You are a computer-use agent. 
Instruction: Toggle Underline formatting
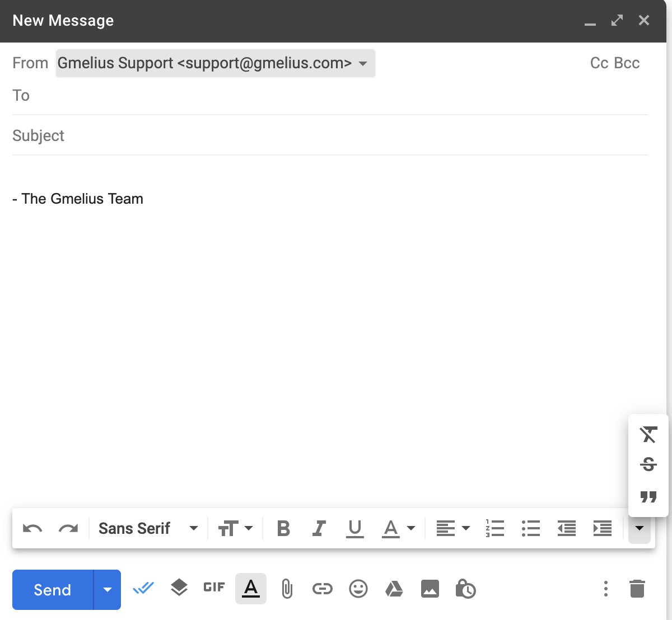355,528
